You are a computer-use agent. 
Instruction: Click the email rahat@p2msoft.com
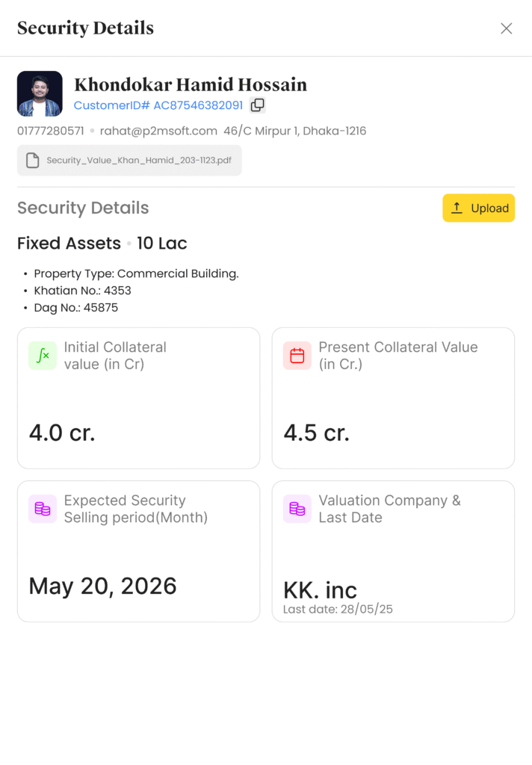[x=158, y=131]
